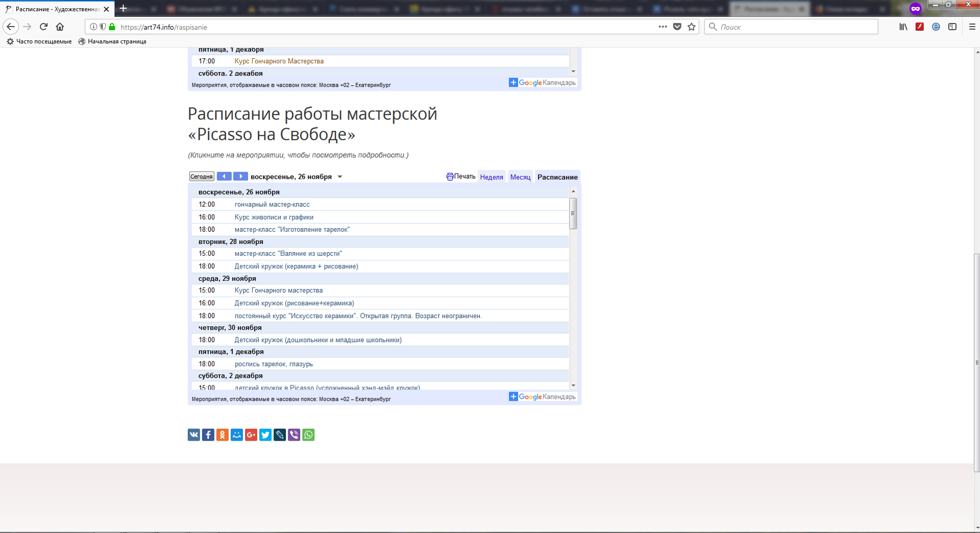
Task: Open Искусство керамики course event
Action: pos(358,316)
